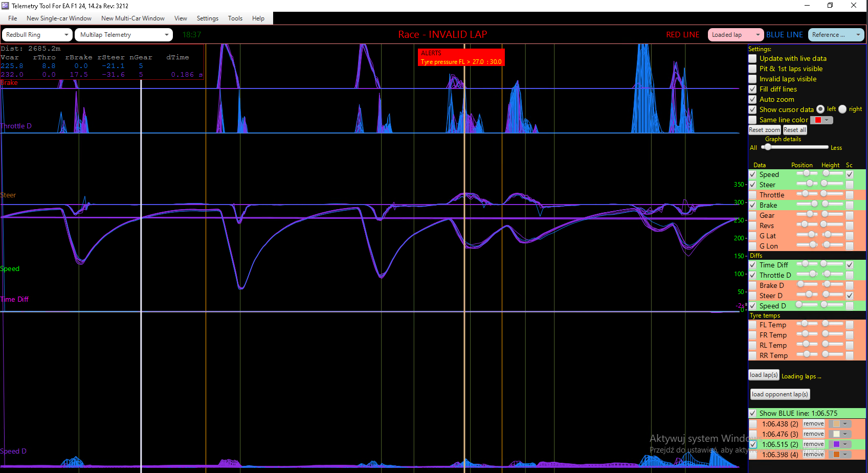Remove the 1:06.398 (4) lap
This screenshot has height=473, width=868.
point(813,455)
